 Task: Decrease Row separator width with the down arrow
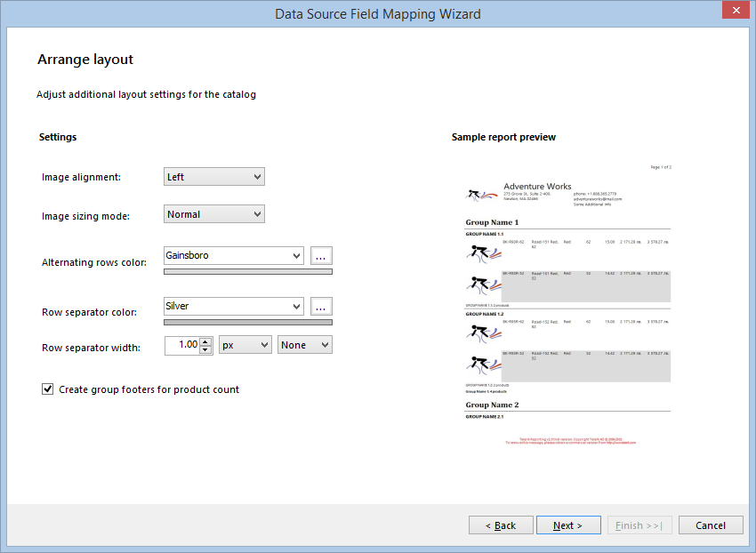205,348
